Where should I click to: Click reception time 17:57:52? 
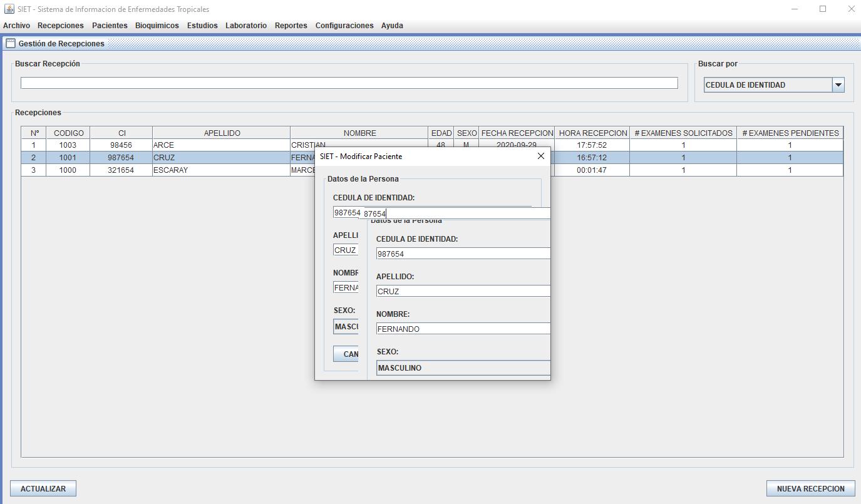(x=592, y=145)
